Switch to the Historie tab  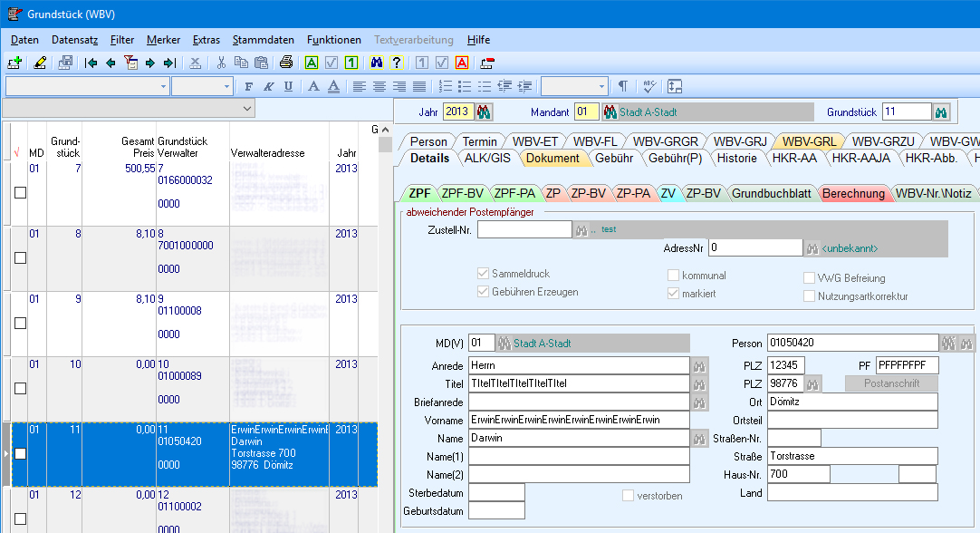pyautogui.click(x=737, y=159)
